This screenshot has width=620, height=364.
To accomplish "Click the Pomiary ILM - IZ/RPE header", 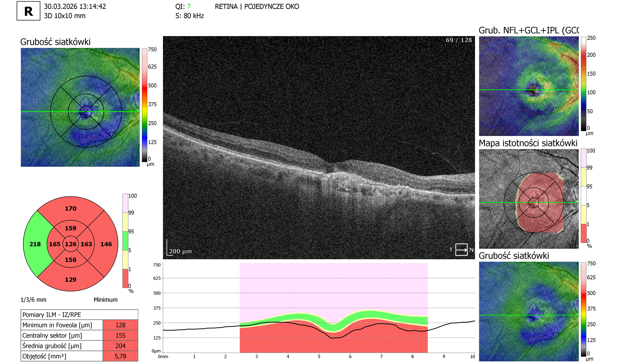I will point(79,315).
